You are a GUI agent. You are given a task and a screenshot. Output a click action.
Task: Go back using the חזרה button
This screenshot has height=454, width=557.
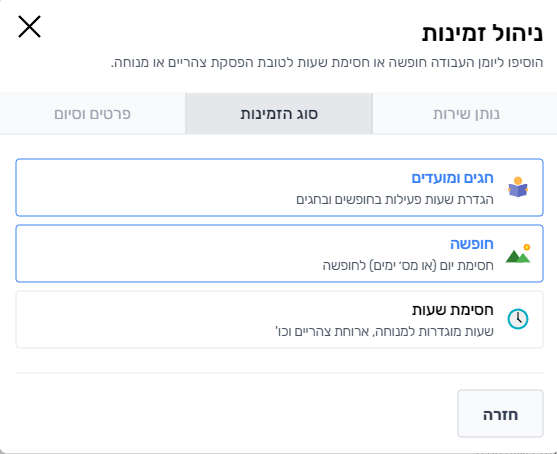point(500,414)
